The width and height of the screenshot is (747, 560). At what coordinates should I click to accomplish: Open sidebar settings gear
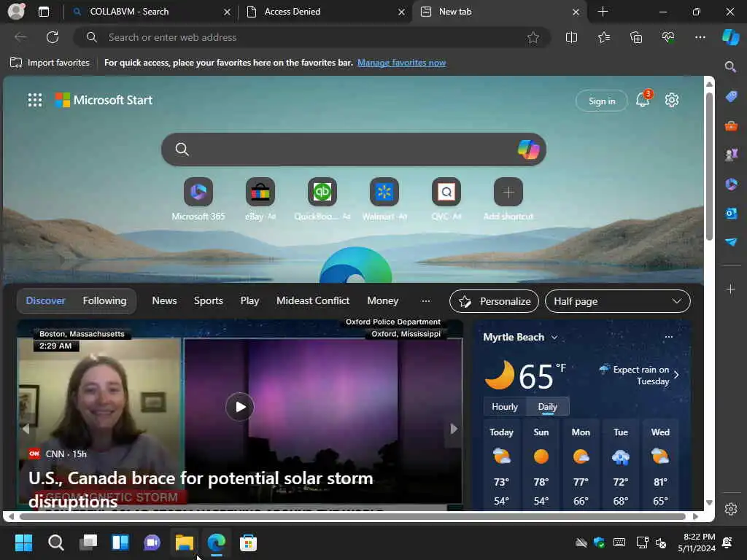point(731,509)
